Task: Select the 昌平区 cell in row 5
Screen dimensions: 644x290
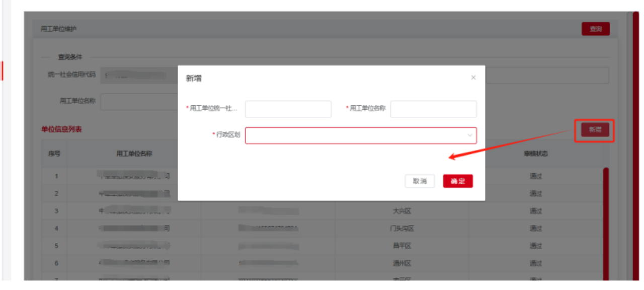Action: click(x=402, y=246)
